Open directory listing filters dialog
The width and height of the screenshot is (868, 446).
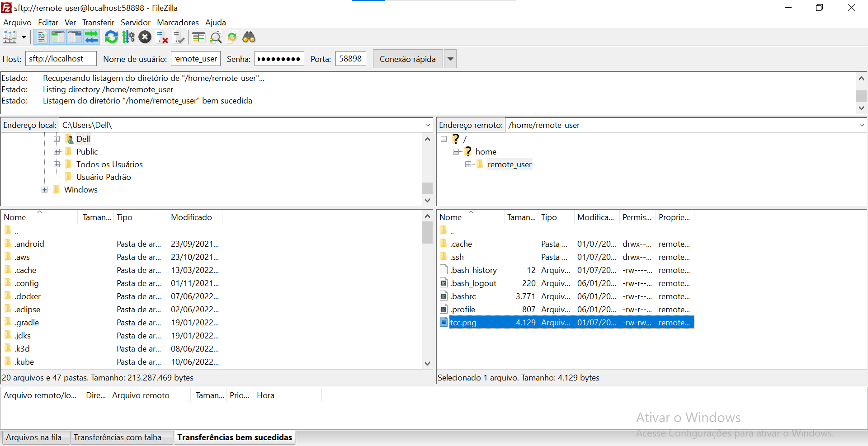point(198,37)
